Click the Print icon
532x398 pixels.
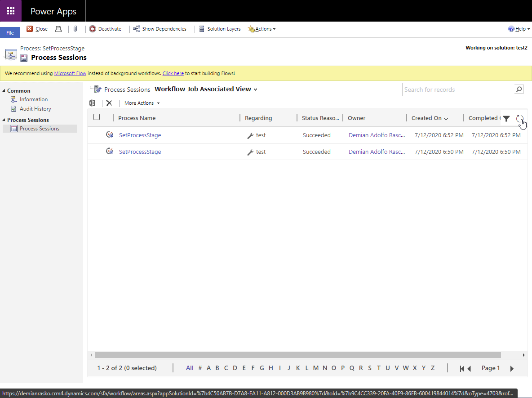(58, 28)
